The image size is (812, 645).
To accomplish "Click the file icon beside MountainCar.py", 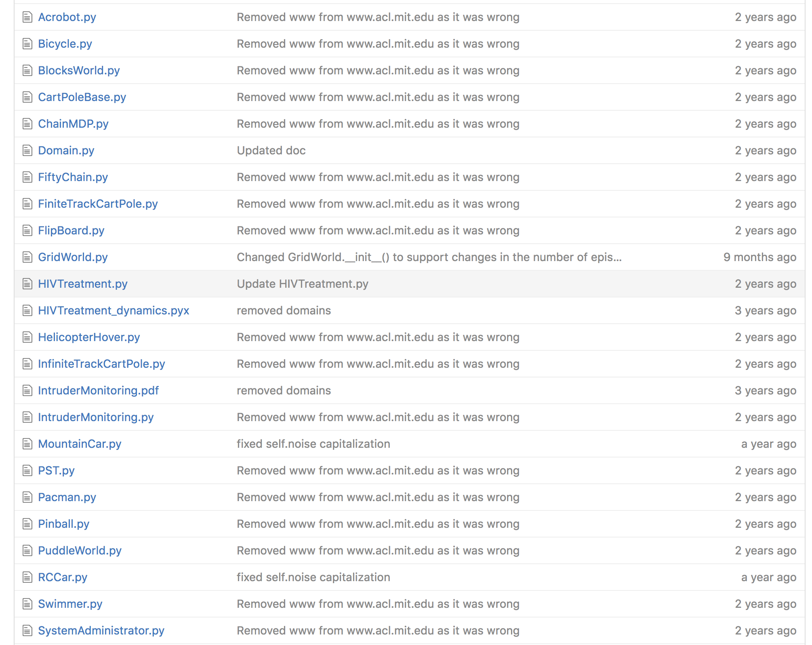I will click(27, 444).
